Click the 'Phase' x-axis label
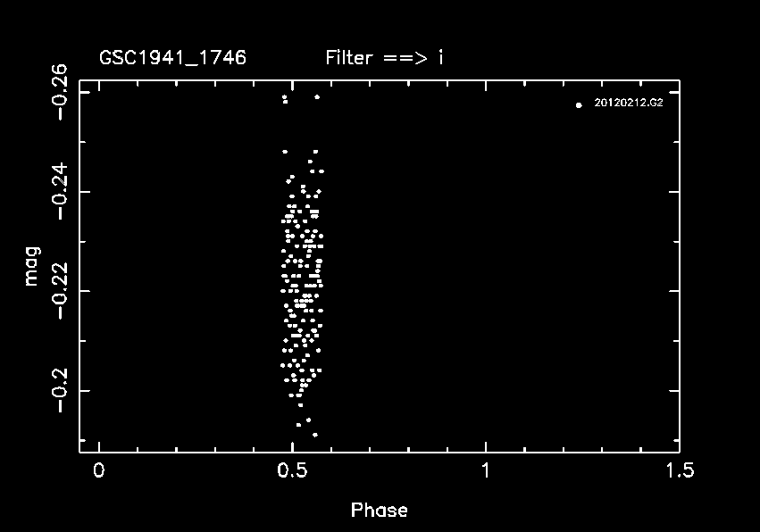Screen dimensions: 760x532 click(x=379, y=511)
